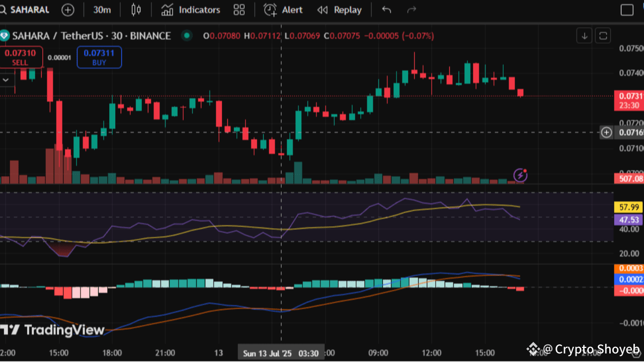Change chart style with the candlestick icon

(136, 10)
